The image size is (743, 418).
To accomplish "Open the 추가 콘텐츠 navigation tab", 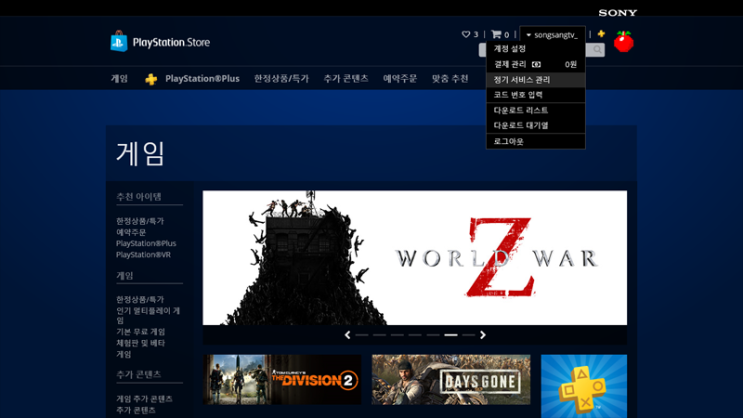I will click(x=346, y=79).
